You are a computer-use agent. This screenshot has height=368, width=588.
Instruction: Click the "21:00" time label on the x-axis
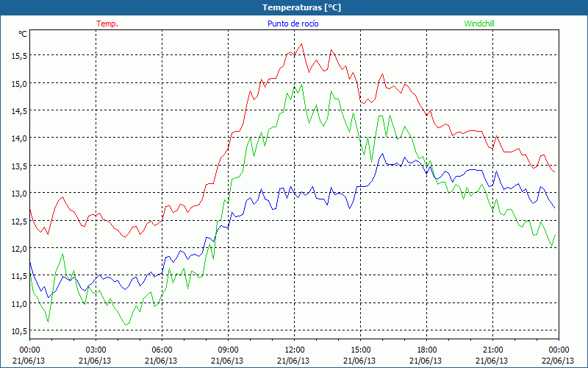click(x=492, y=350)
